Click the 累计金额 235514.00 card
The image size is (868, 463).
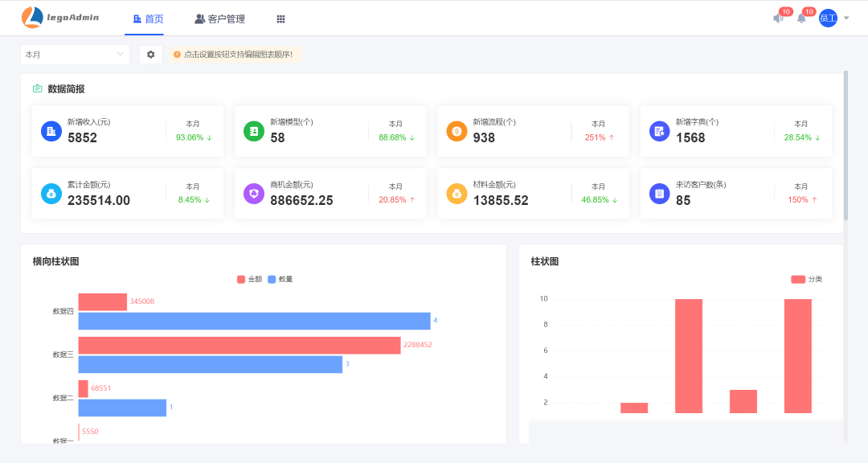pyautogui.click(x=128, y=194)
